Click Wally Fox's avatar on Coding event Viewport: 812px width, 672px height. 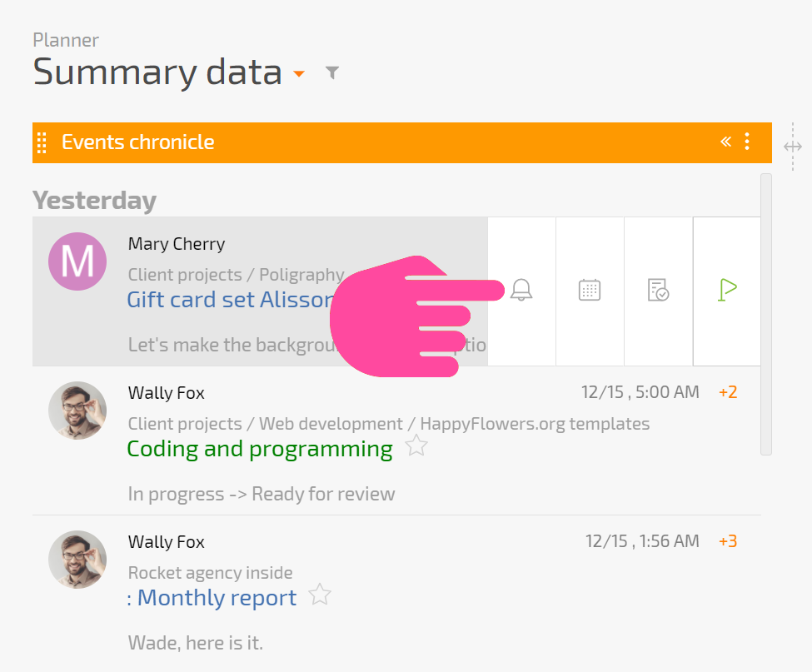pyautogui.click(x=77, y=411)
